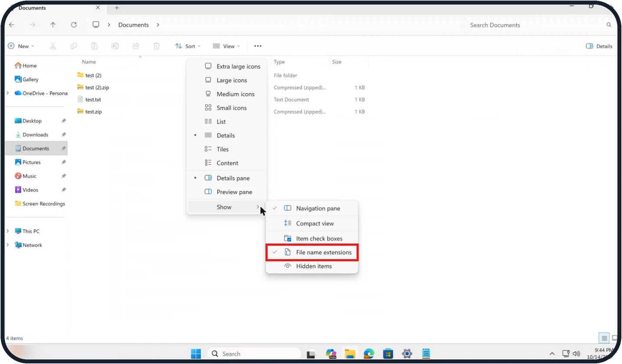Click the Copy icon in toolbar
622x364 pixels.
73,46
